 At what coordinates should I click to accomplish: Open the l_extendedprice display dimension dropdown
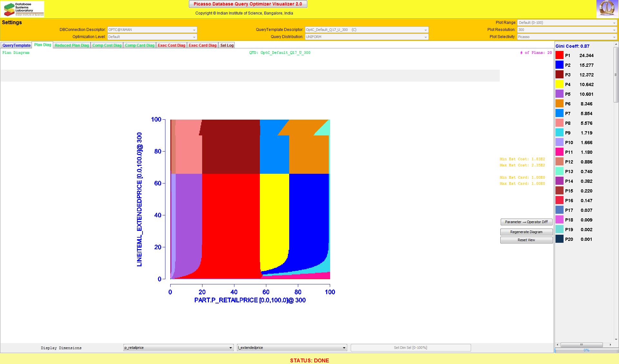tap(292, 348)
